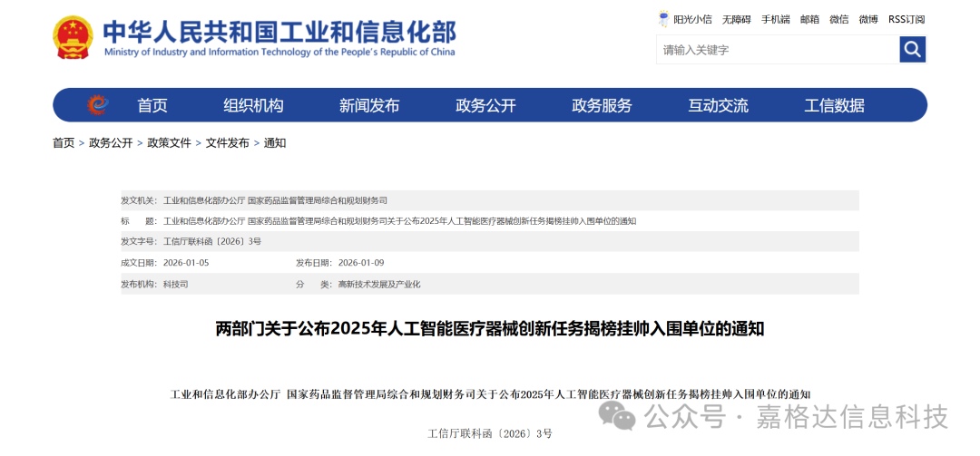This screenshot has width=980, height=456.
Task: Click 文件发布 in the breadcrumb
Action: tap(228, 143)
